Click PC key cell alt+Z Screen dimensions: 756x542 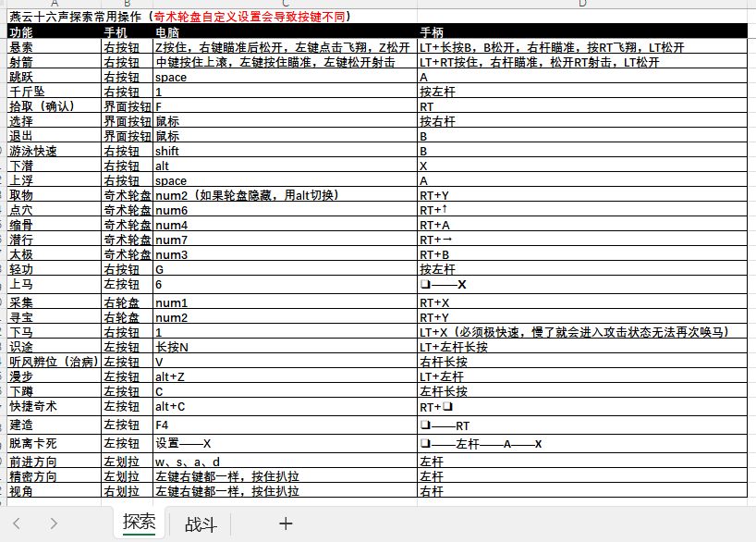tap(285, 376)
